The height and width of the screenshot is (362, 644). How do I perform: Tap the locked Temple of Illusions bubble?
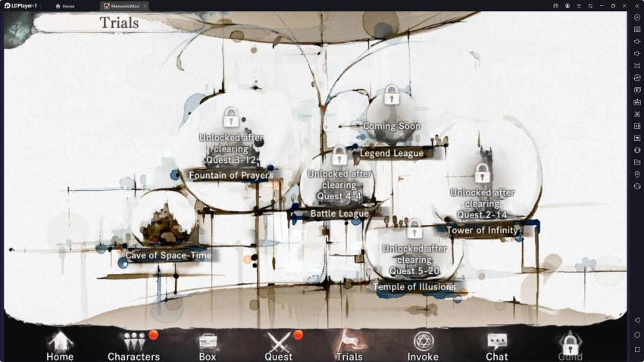coord(414,254)
